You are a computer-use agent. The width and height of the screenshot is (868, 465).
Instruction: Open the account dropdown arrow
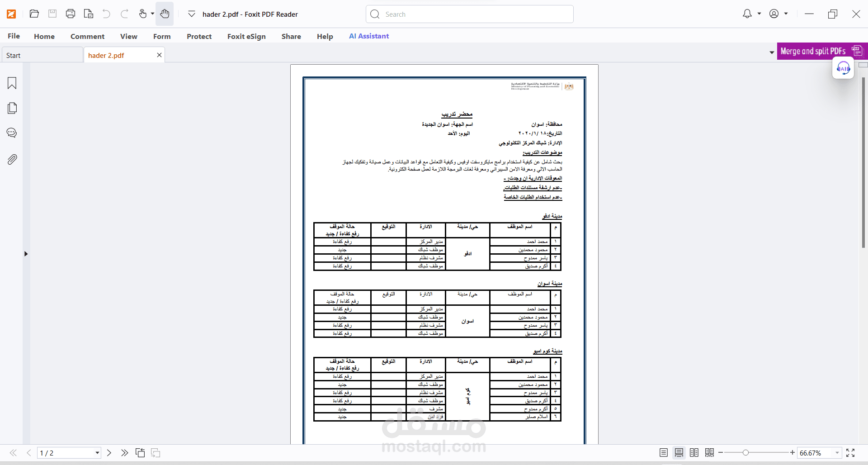tap(786, 14)
